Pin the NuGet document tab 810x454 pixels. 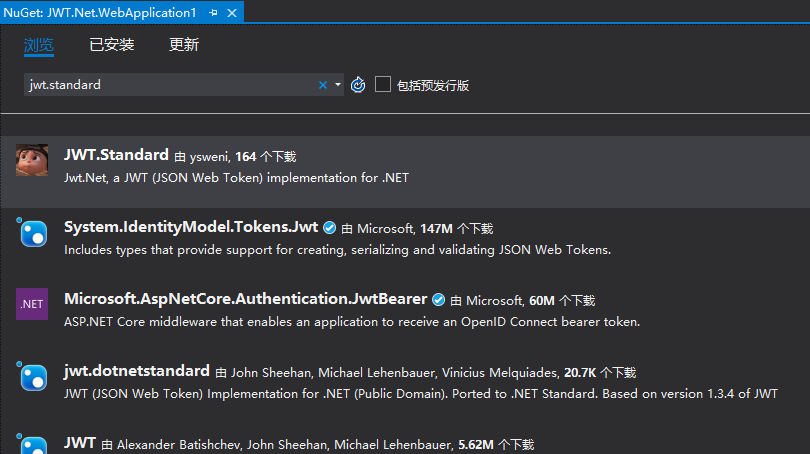click(214, 11)
